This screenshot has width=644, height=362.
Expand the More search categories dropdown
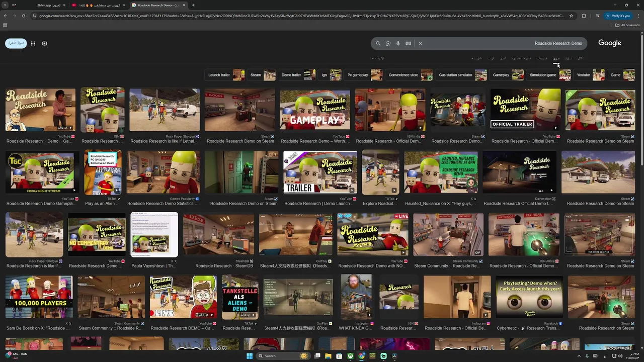tap(476, 58)
